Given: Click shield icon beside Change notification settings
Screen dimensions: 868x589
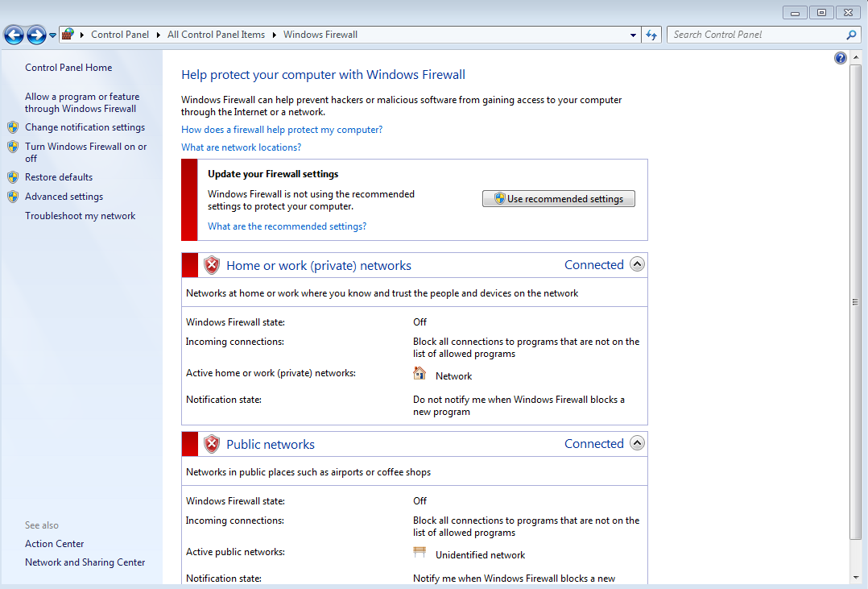Looking at the screenshot, I should [x=13, y=127].
